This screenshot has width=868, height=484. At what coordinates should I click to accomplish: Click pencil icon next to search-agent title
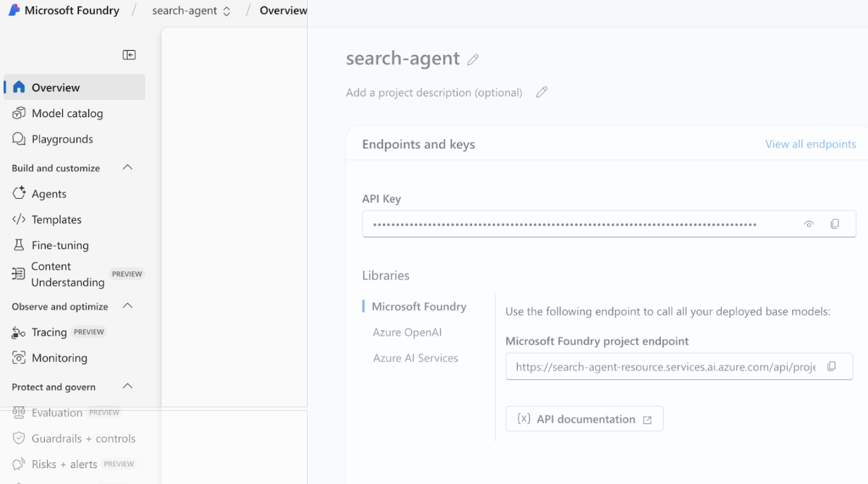click(473, 60)
